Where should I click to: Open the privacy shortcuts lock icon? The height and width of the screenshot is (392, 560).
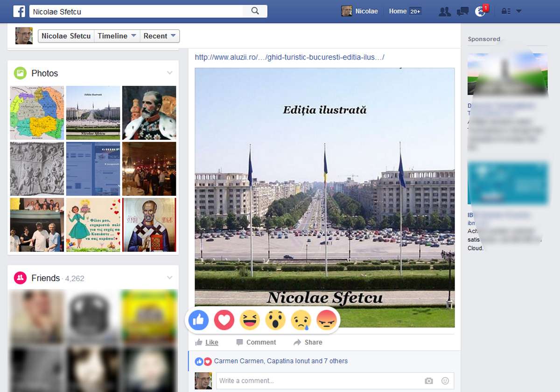point(506,11)
